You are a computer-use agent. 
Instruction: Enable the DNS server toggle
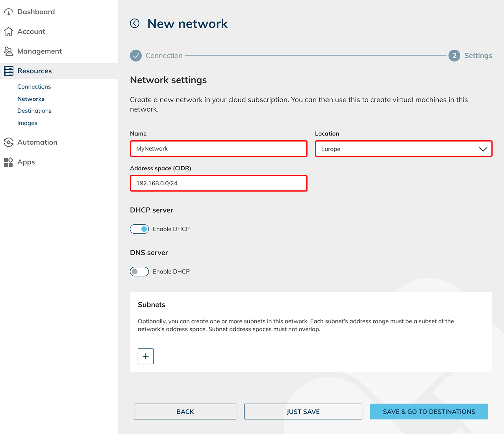coord(139,272)
